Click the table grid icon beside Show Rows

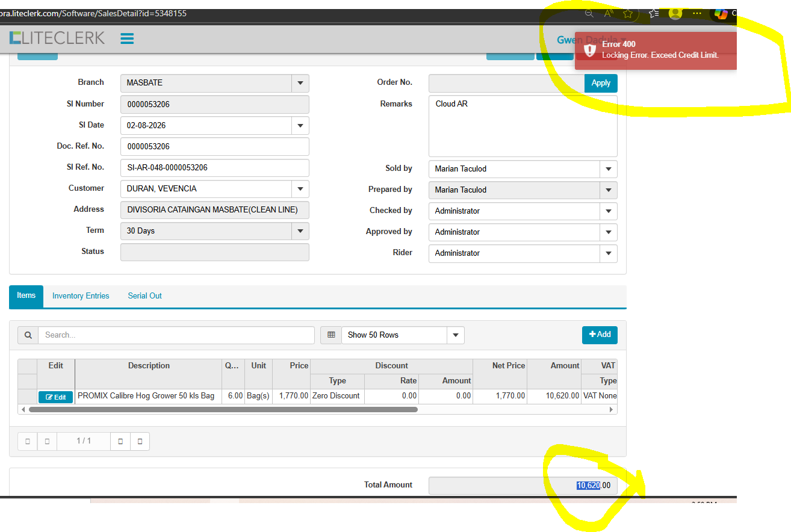click(x=330, y=335)
